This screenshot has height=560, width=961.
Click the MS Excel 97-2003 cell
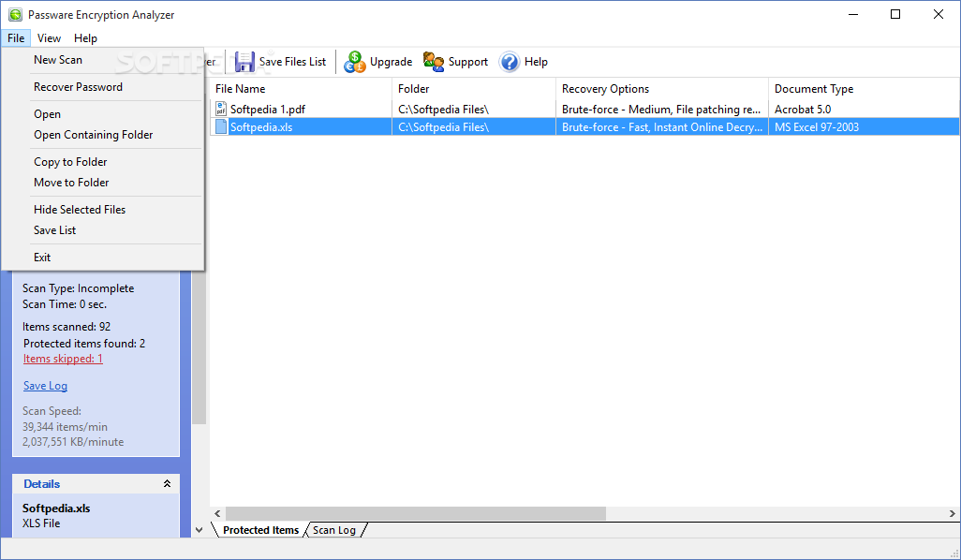(817, 126)
